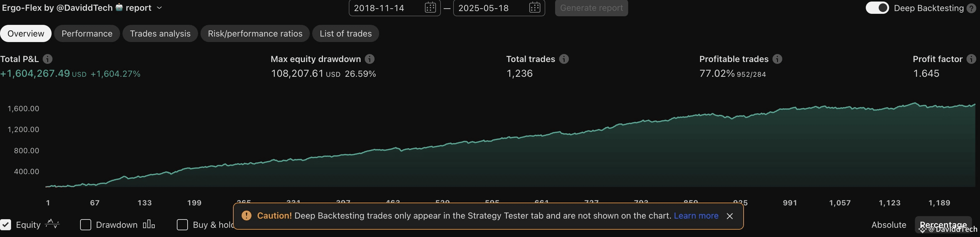Click the Max equity drawdown info icon
Viewport: 980px width, 237px height.
click(x=369, y=59)
